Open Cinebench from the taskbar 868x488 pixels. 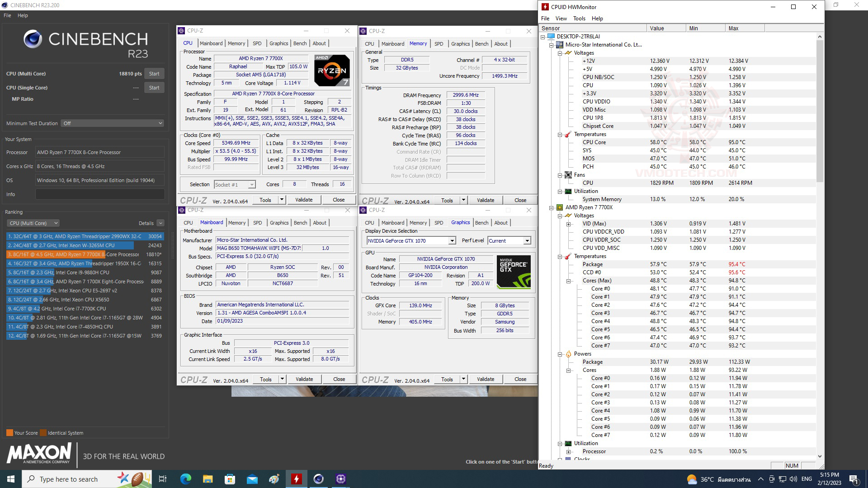319,479
